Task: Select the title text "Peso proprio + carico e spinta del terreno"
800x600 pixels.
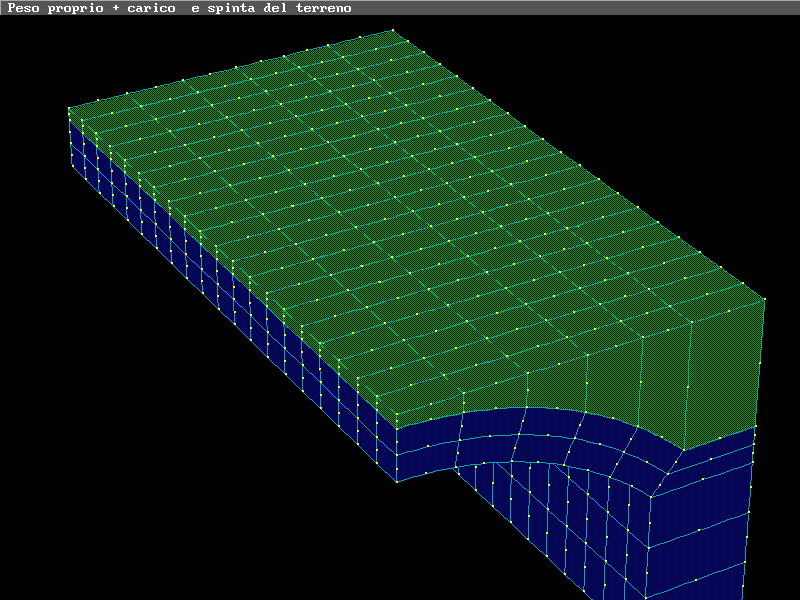Action: (179, 8)
